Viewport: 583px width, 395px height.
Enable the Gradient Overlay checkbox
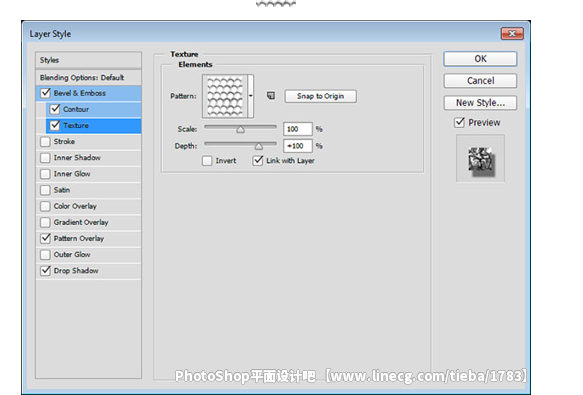point(45,222)
